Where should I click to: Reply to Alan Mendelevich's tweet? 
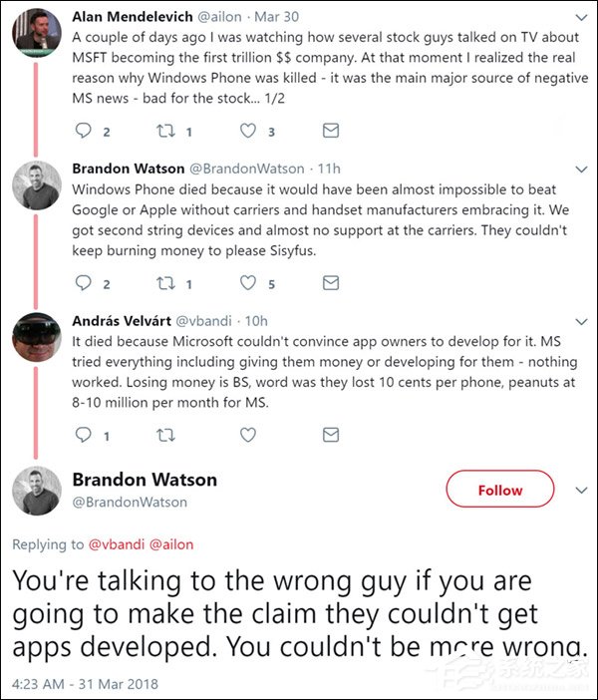83,131
